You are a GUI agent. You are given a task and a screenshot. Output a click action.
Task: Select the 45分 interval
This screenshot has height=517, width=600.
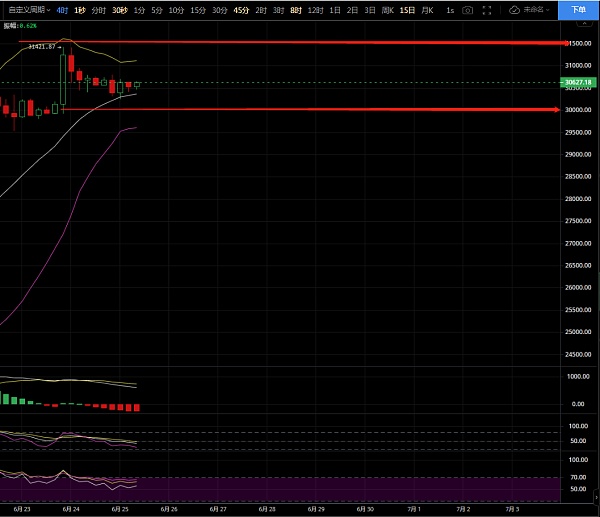241,9
